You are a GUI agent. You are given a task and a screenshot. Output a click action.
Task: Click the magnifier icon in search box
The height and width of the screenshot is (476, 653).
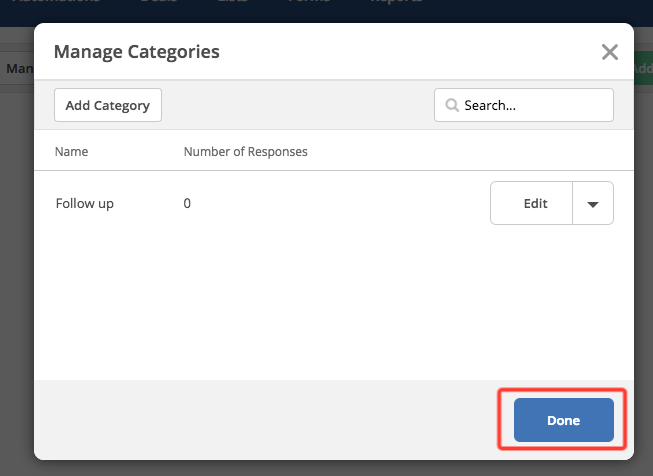click(x=451, y=105)
